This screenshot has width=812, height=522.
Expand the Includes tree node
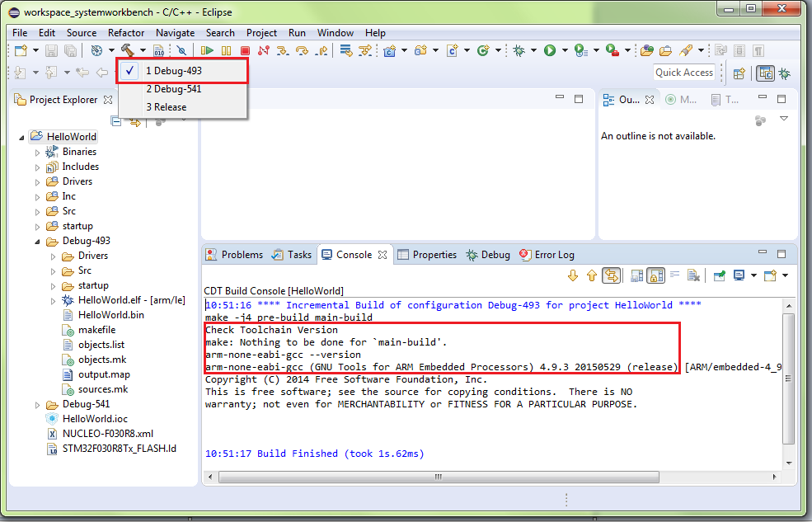[x=37, y=167]
